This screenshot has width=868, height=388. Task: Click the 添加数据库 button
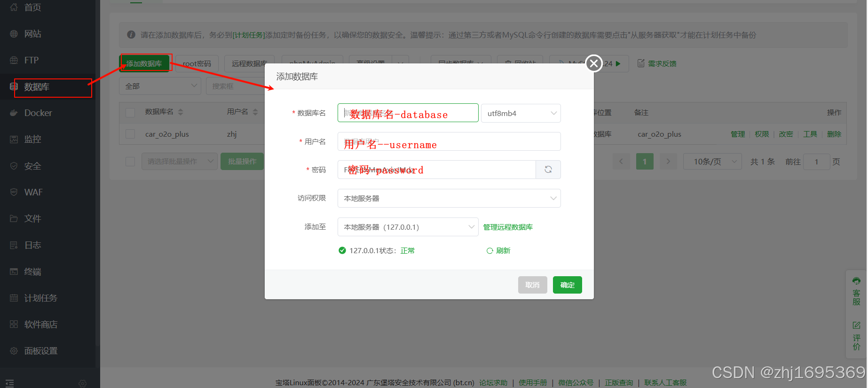click(144, 63)
